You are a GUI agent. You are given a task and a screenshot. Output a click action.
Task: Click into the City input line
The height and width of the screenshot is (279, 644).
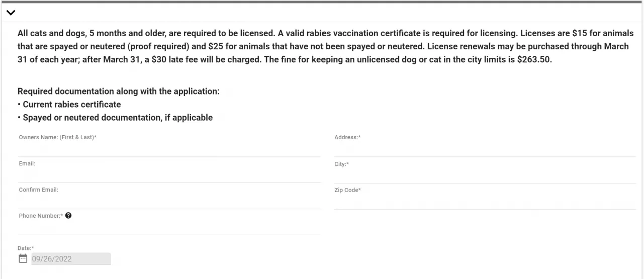point(485,176)
